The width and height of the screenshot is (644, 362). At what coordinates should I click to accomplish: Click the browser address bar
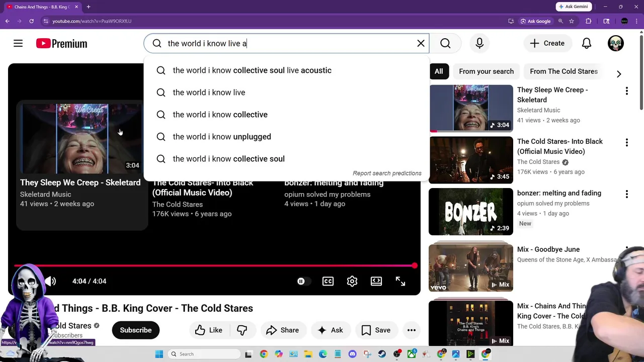[272, 21]
